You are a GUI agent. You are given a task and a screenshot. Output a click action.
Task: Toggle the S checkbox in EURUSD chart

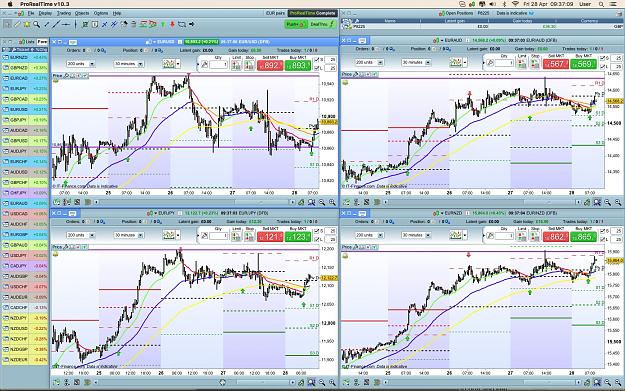[317, 60]
